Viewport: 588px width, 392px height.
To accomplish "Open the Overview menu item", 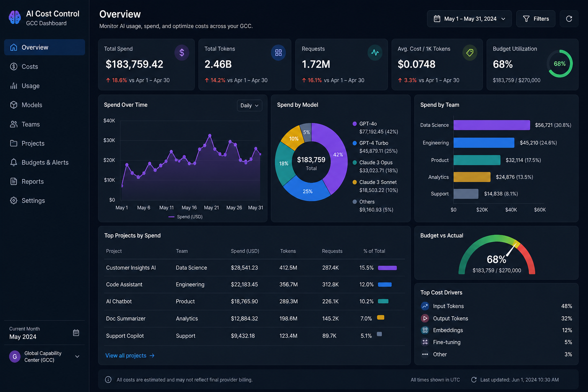I will [x=44, y=47].
